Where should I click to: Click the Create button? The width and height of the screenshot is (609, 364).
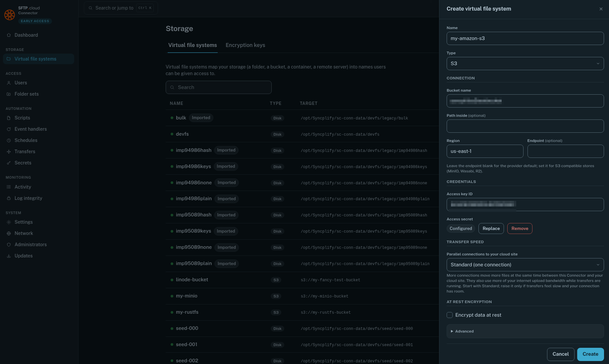tap(590, 354)
